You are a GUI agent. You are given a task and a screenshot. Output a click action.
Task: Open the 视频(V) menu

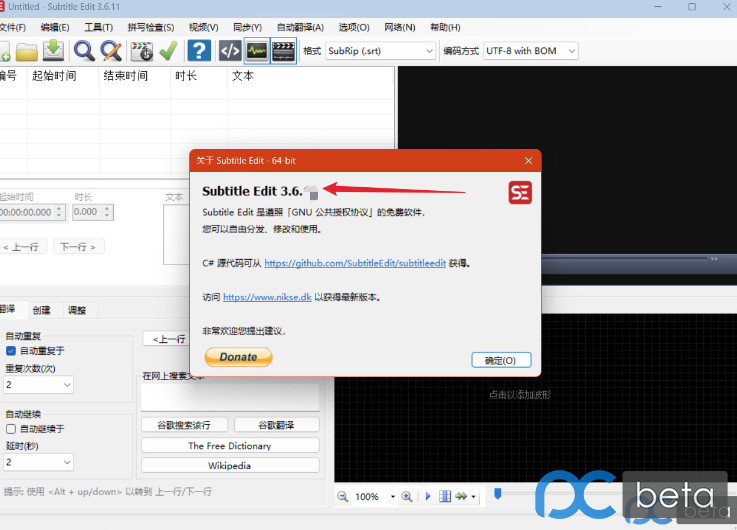204,27
